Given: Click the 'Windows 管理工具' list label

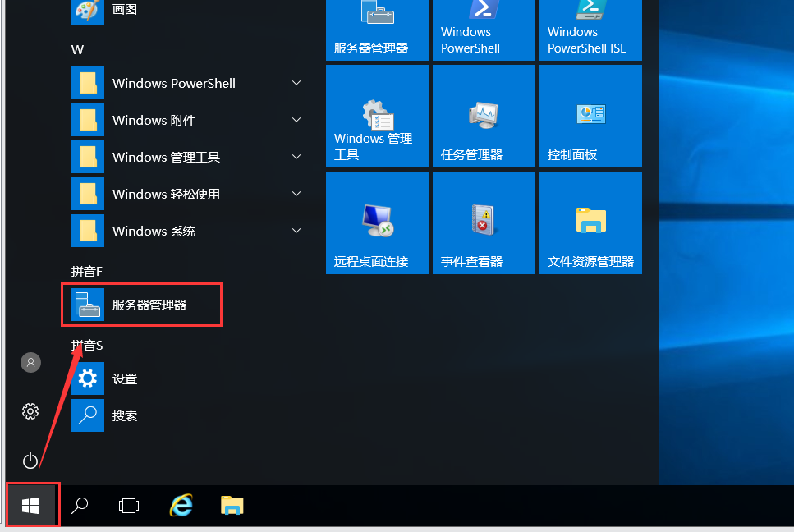Looking at the screenshot, I should 166,157.
